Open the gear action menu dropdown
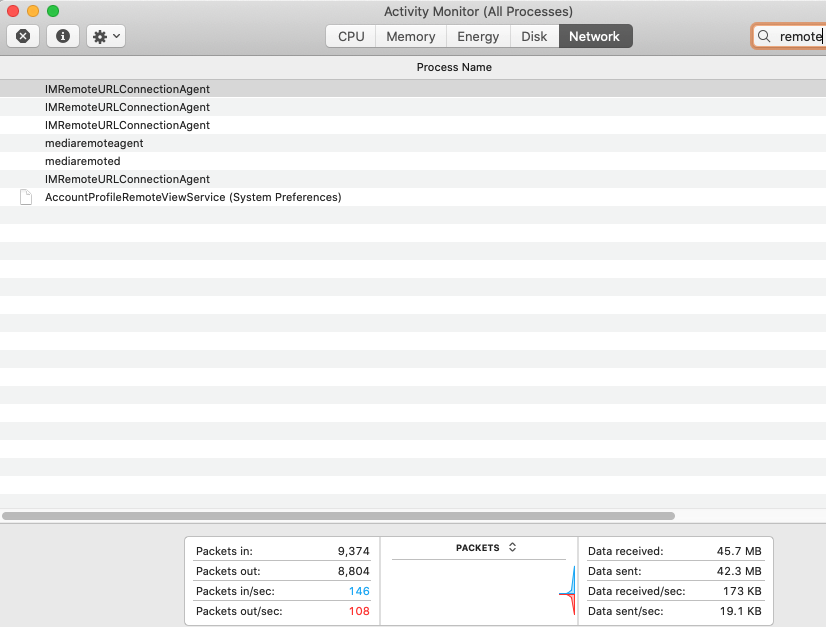 [106, 36]
